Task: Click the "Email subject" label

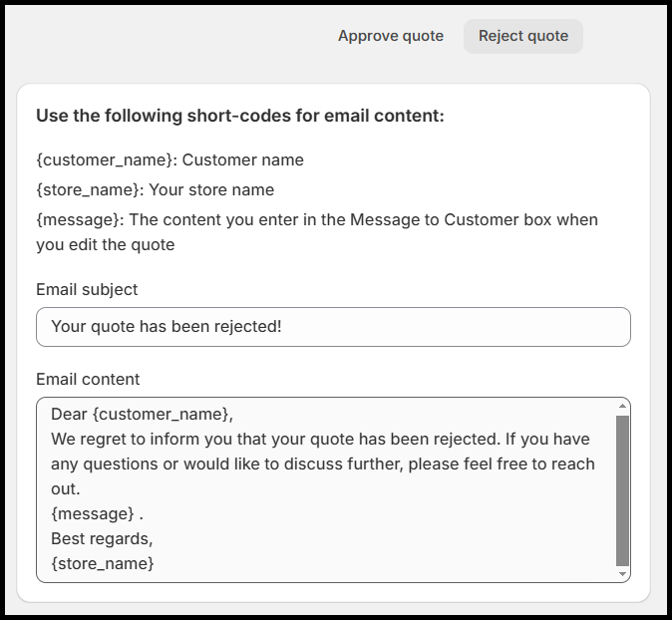Action: 87,289
